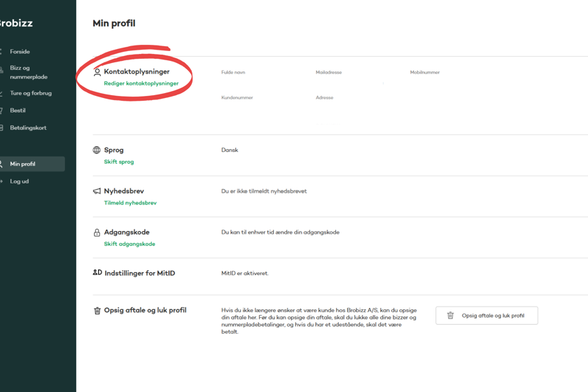Screen dimensions: 588x392
Task: Click the MitID settings icon
Action: click(97, 273)
